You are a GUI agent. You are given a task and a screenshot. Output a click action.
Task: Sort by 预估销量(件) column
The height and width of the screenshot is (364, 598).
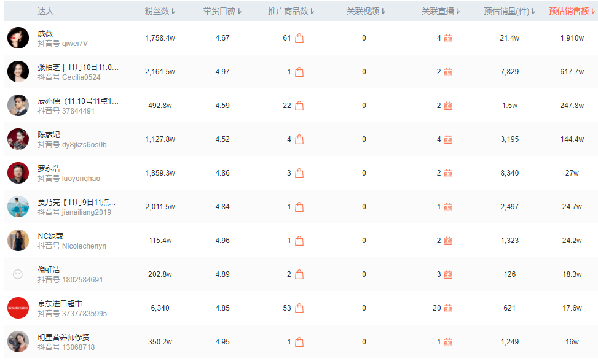(x=509, y=12)
